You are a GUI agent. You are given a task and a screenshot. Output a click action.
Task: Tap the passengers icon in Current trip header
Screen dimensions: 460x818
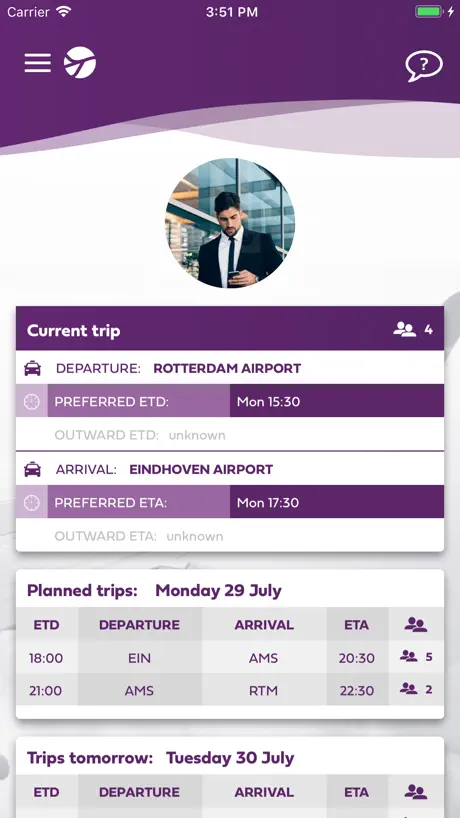click(x=404, y=329)
